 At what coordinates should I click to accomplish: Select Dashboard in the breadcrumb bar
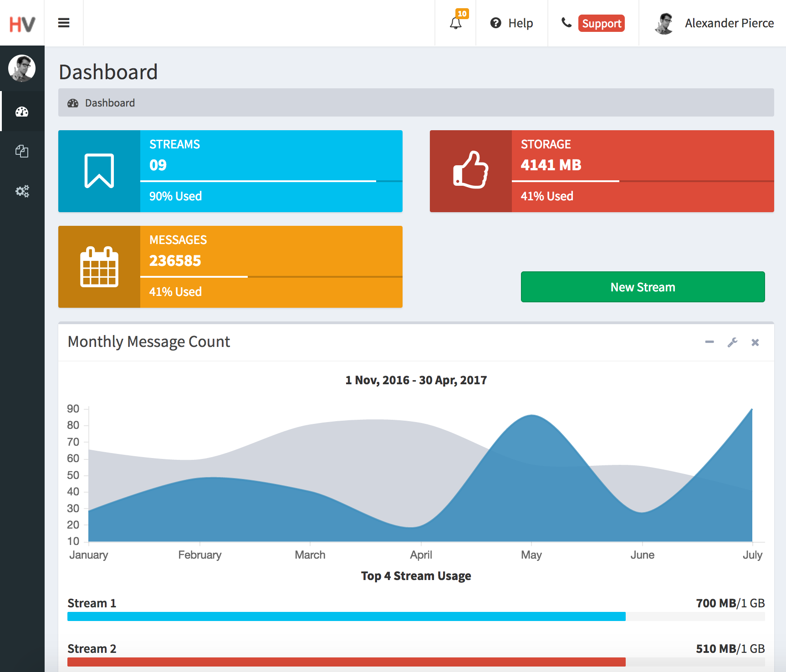[109, 103]
